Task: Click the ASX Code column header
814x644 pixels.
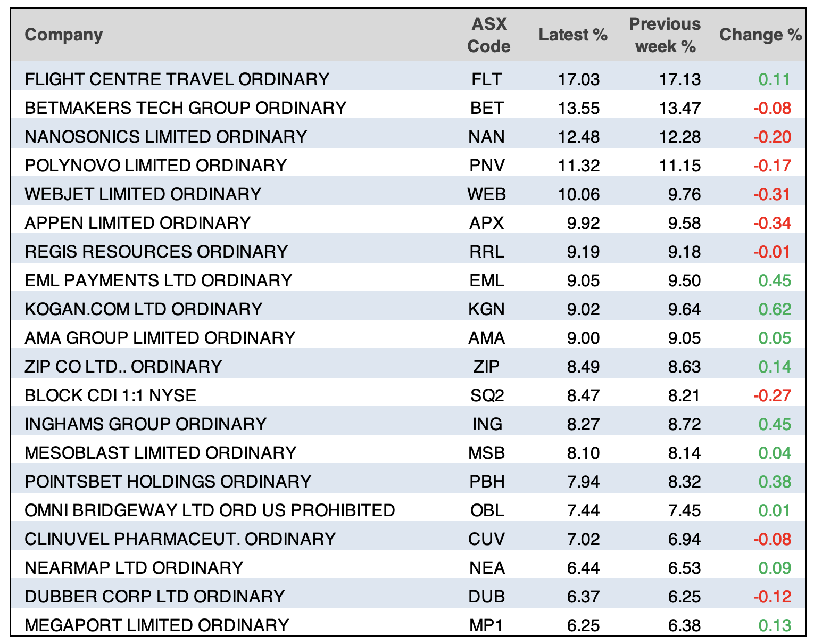Action: point(488,35)
